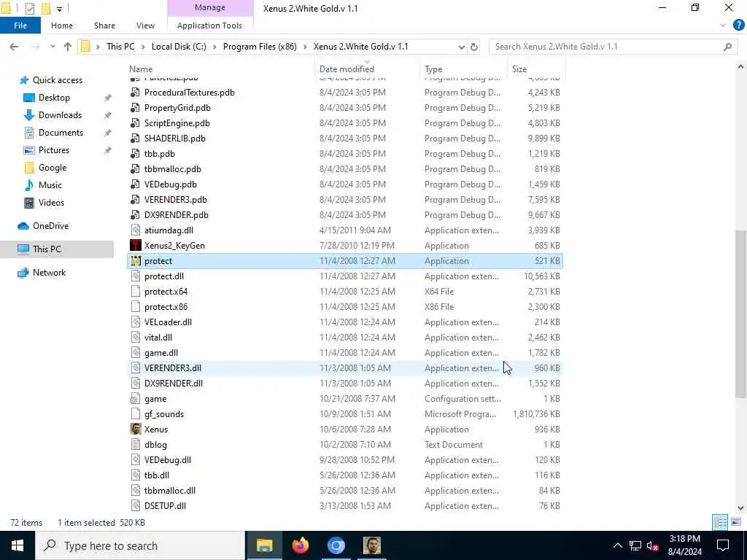
Task: Open the Windows Start menu
Action: 18,545
